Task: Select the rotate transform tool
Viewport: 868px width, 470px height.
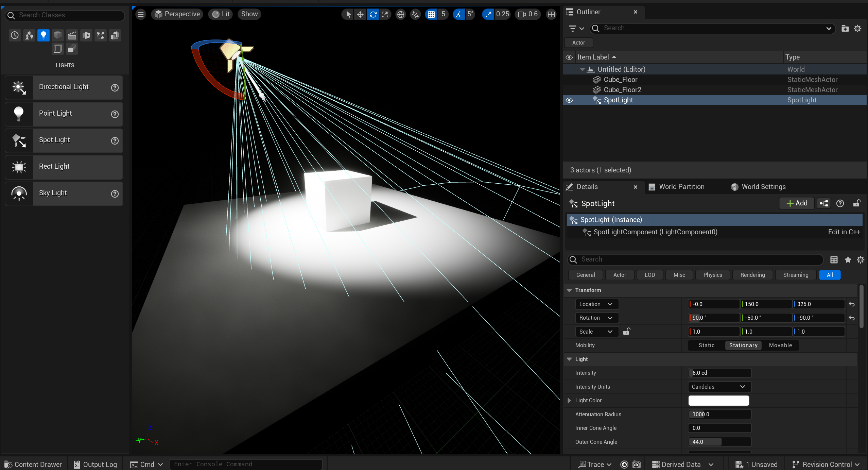Action: point(373,14)
